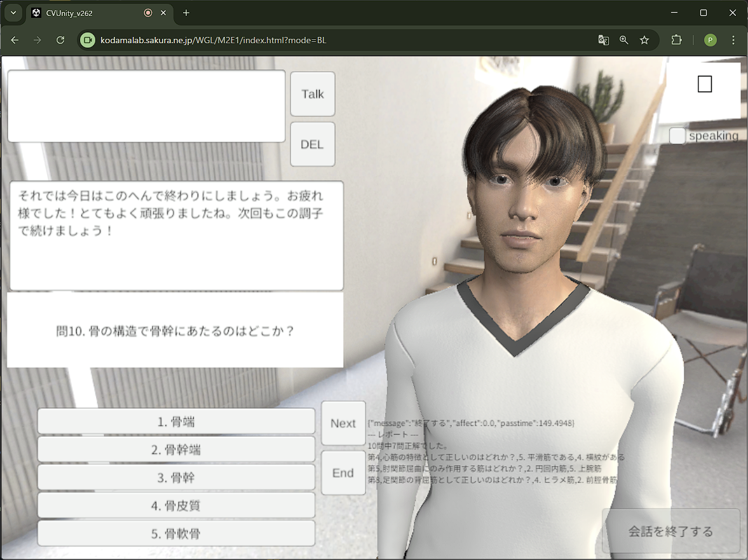
Task: Open the zoom magnifier icon
Action: point(624,40)
